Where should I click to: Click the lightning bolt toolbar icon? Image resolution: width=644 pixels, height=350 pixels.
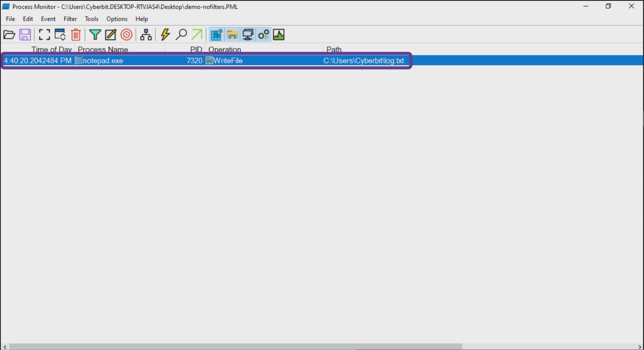coord(165,35)
